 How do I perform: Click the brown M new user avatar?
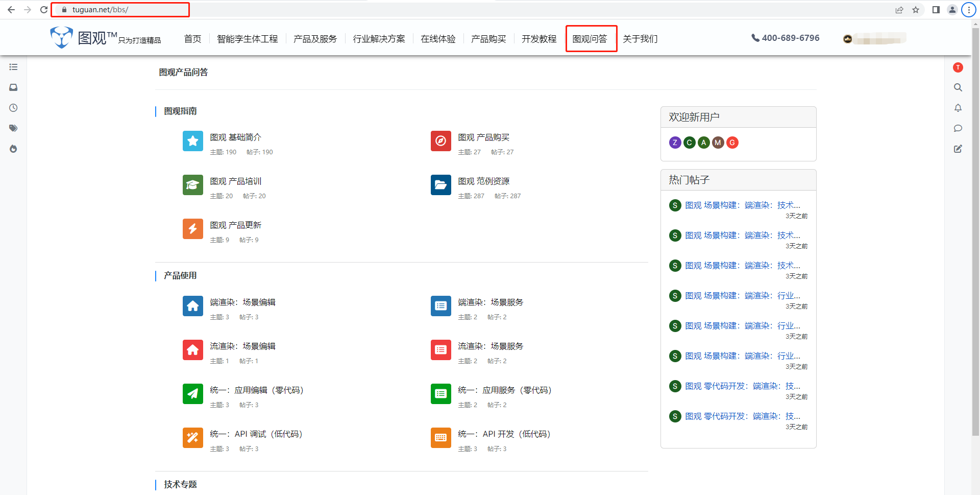[x=718, y=143]
